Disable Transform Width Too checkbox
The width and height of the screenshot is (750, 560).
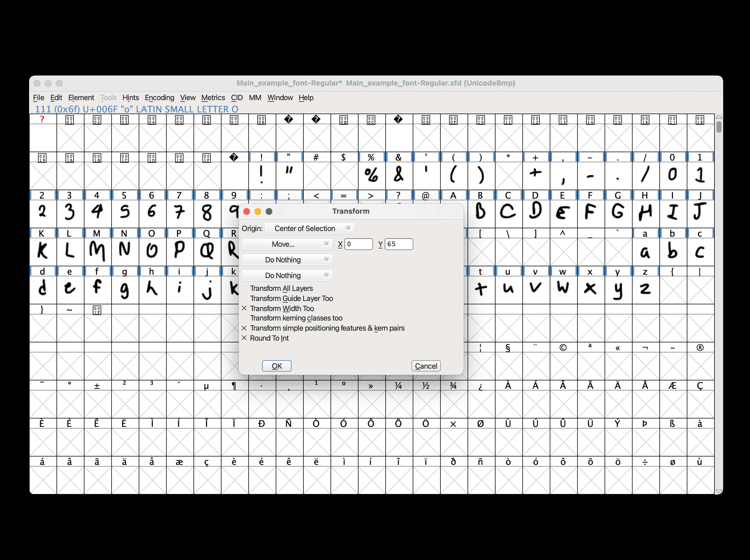point(278,309)
